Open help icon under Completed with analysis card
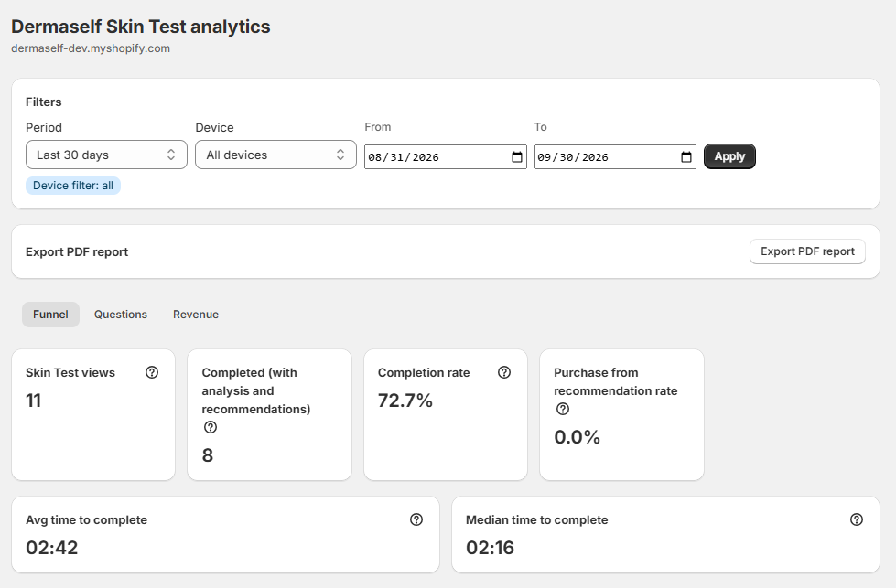Screen dimensions: 896x588 [x=211, y=427]
